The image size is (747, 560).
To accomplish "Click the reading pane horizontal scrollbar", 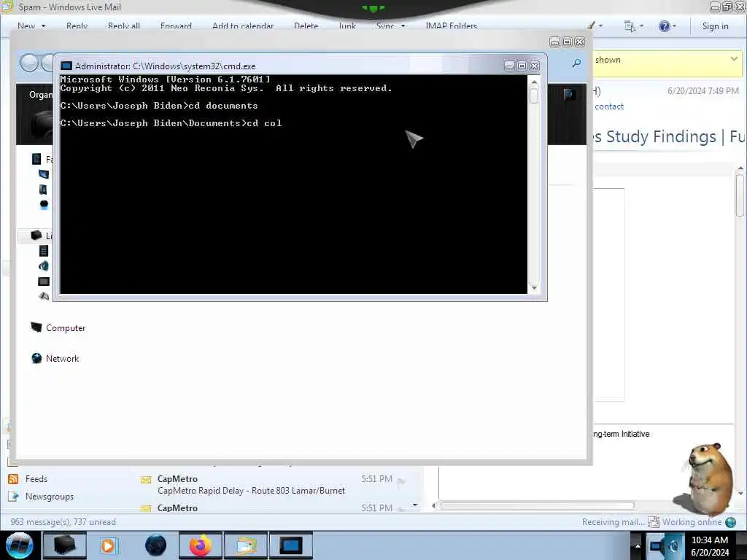I will [x=537, y=505].
